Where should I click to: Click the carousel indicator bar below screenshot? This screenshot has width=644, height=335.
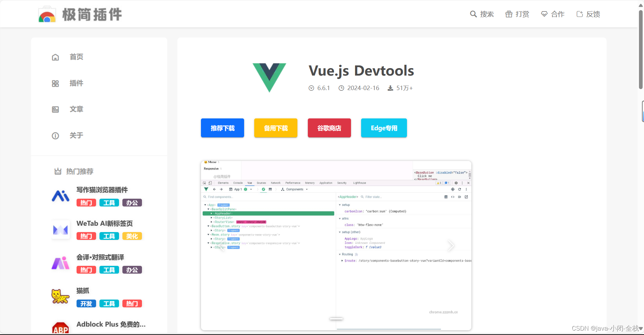point(336,318)
